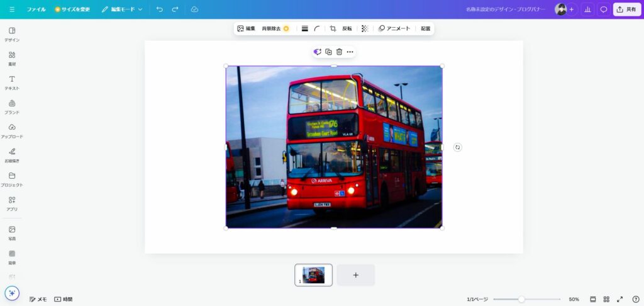The image size is (644, 306).
Task: Expand the 編集モード dropdown
Action: [x=122, y=9]
